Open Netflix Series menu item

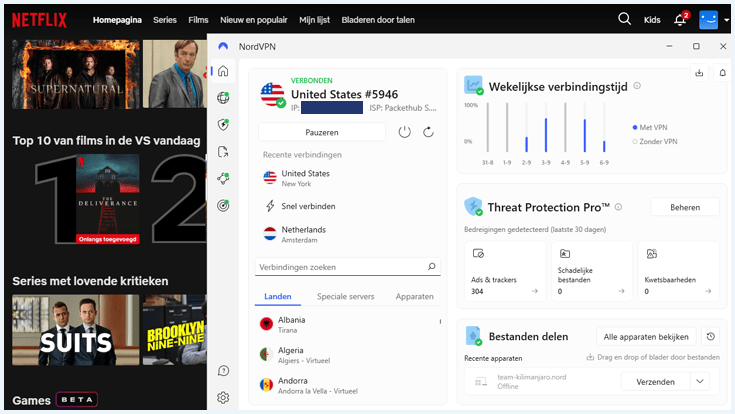click(165, 20)
